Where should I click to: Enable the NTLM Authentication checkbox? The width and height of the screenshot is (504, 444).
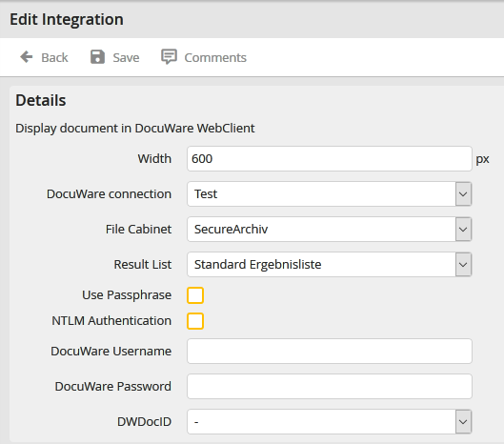point(195,321)
